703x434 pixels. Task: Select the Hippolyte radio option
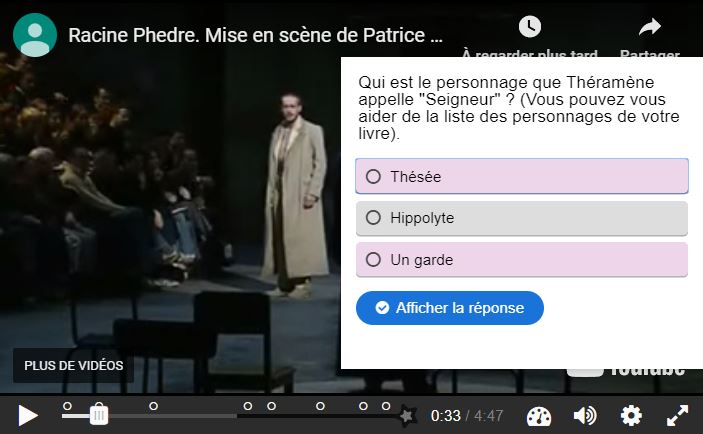[522, 218]
